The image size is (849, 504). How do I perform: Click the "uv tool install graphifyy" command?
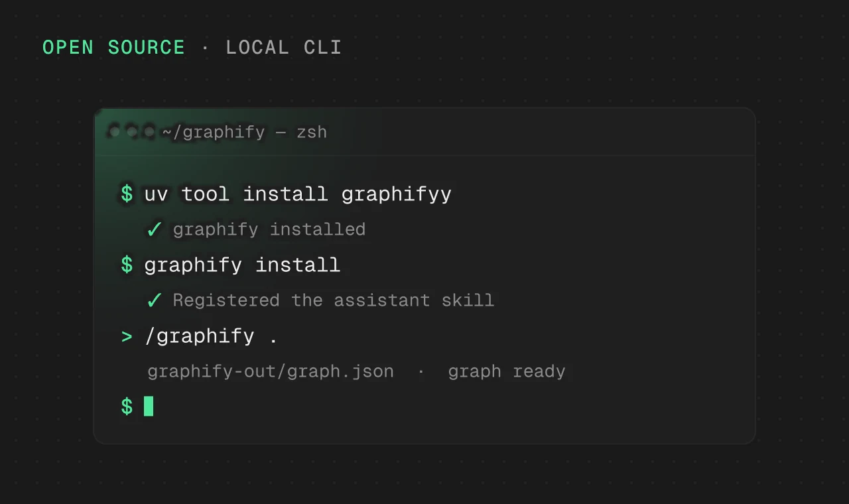coord(298,194)
